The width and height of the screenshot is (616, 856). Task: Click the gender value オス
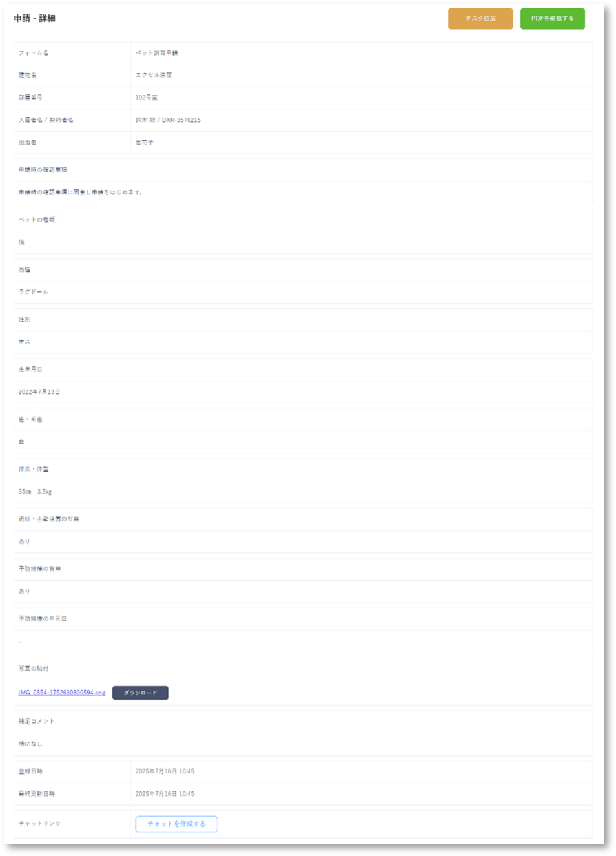25,342
